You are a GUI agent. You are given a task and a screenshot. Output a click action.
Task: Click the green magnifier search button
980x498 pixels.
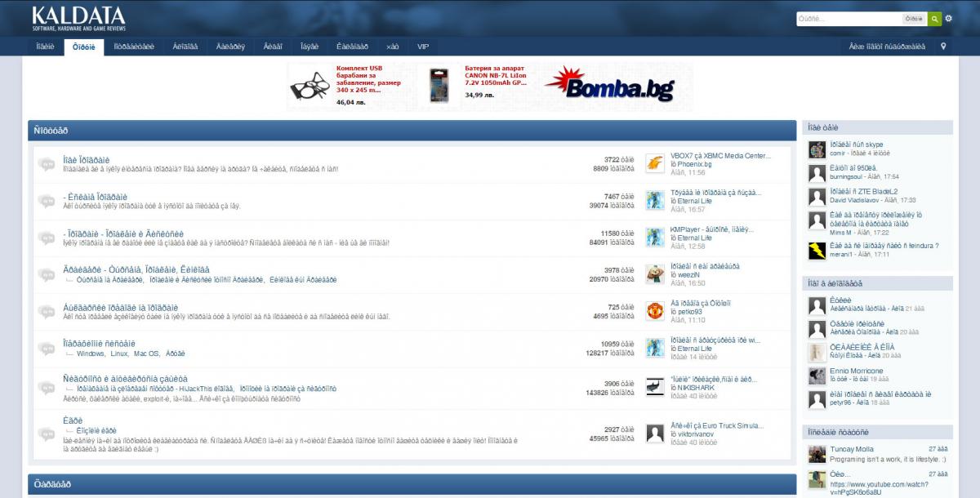934,18
